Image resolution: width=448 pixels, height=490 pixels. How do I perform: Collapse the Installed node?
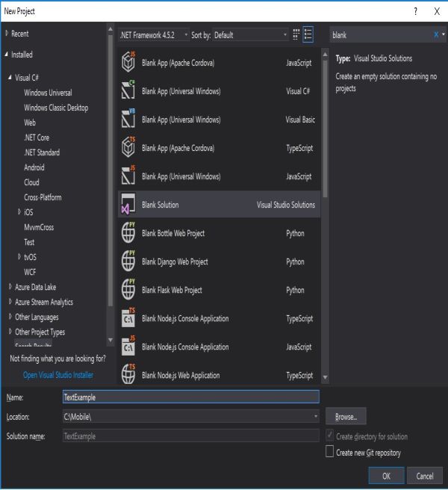[7, 55]
